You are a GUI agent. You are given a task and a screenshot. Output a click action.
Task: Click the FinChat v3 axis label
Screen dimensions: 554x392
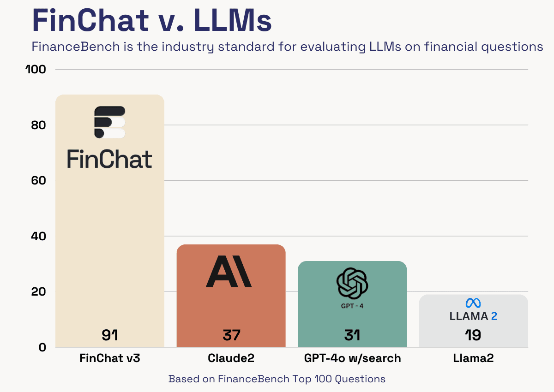pyautogui.click(x=110, y=358)
